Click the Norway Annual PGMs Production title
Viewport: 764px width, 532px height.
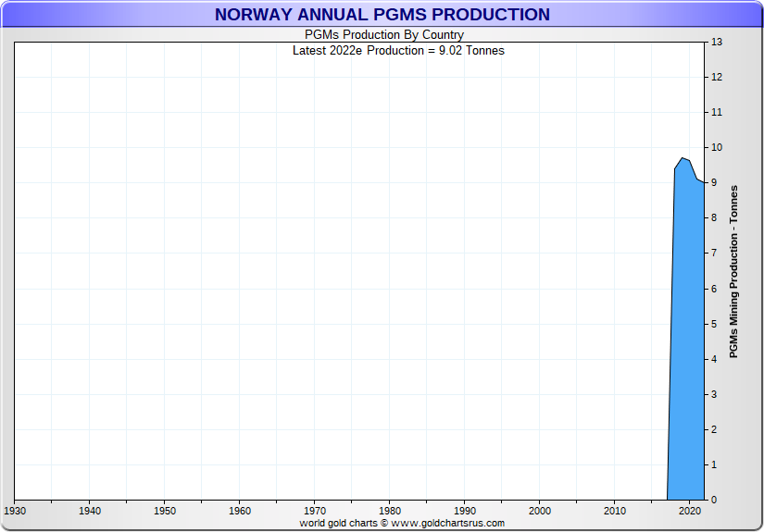[x=382, y=15]
